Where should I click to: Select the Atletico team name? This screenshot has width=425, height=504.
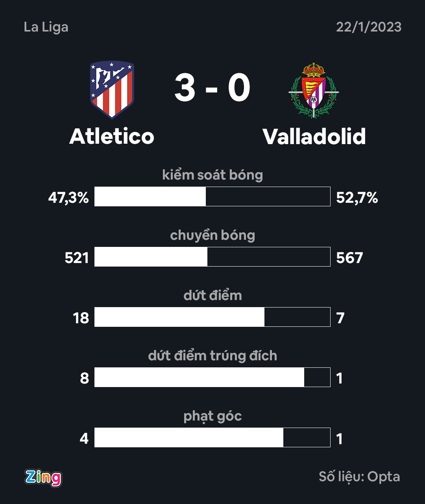[112, 136]
